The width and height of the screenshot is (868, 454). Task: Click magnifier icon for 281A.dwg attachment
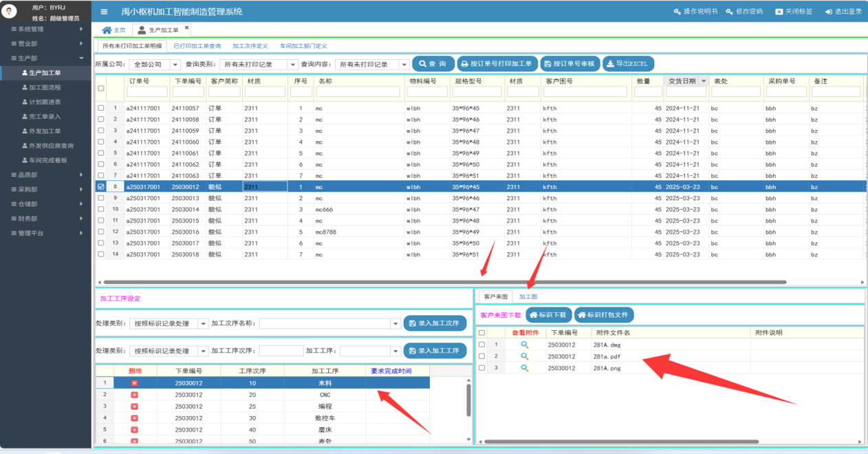click(524, 345)
